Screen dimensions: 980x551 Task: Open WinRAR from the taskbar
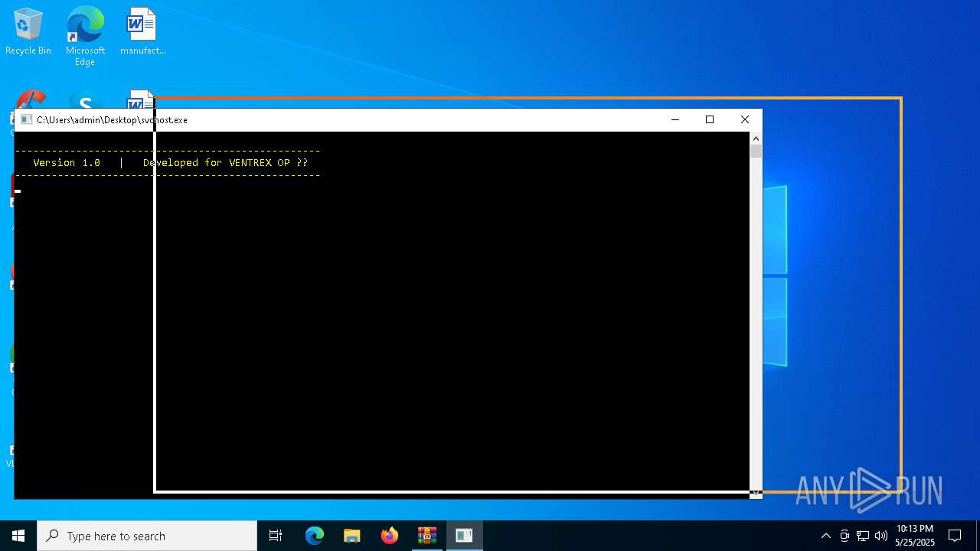pyautogui.click(x=427, y=536)
